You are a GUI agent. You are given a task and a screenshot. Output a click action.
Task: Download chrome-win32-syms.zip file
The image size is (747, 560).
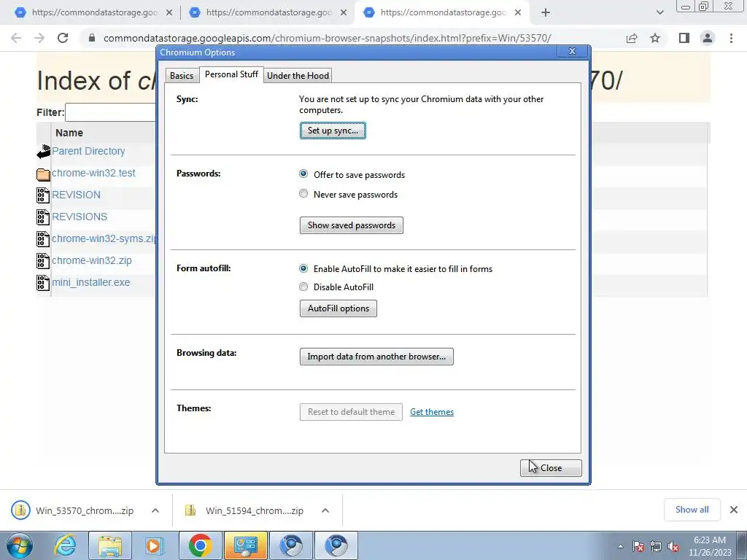(104, 238)
